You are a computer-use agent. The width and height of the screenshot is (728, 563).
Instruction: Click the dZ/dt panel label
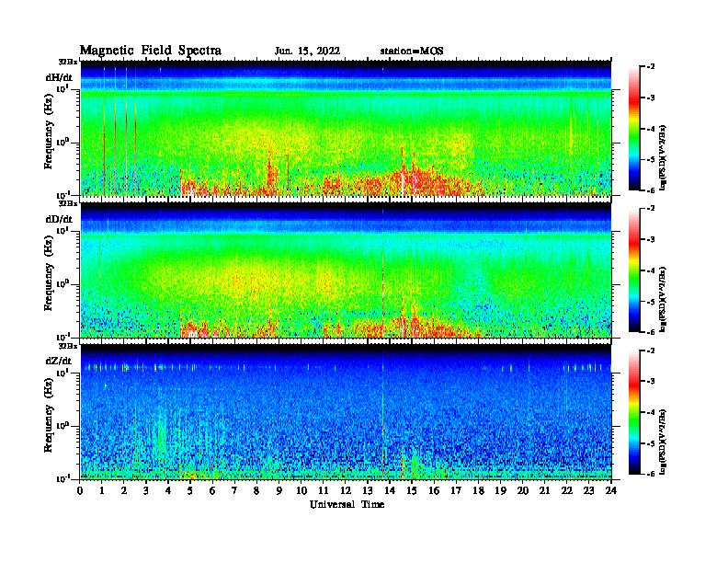coord(59,361)
